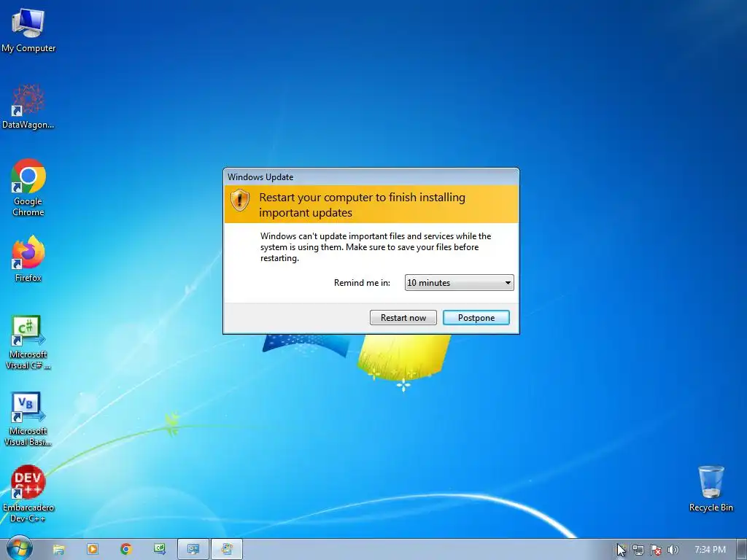Image resolution: width=747 pixels, height=560 pixels.
Task: Launch Windows Media Player from taskbar
Action: tap(93, 550)
